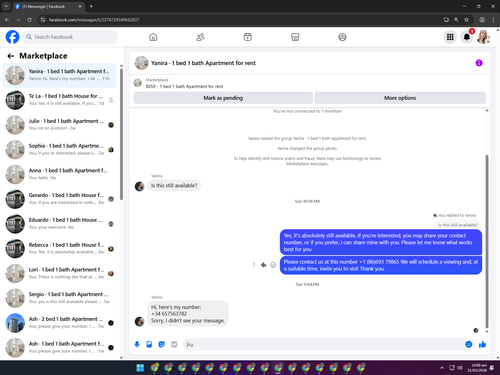Attach a file with the image icon
Screen dimensions: 500x375
149,344
